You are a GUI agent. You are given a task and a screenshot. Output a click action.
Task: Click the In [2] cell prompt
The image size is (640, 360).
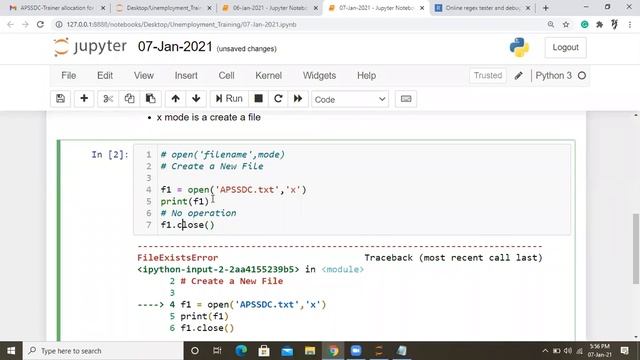coord(110,155)
